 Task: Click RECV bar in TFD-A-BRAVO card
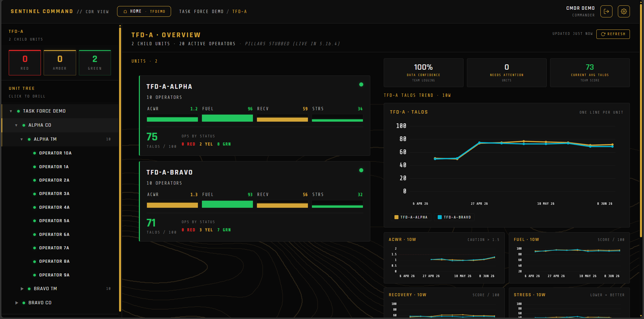click(282, 204)
